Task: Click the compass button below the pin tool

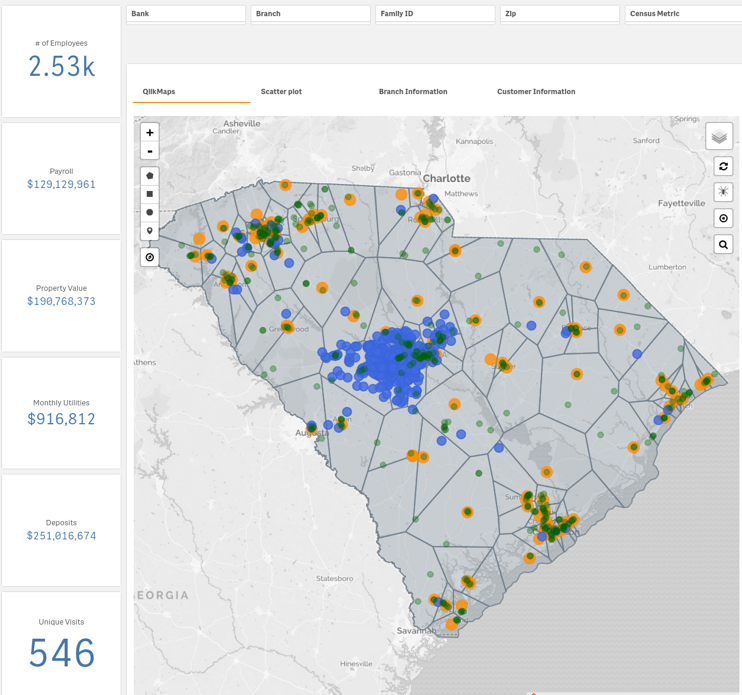Action: (150, 257)
